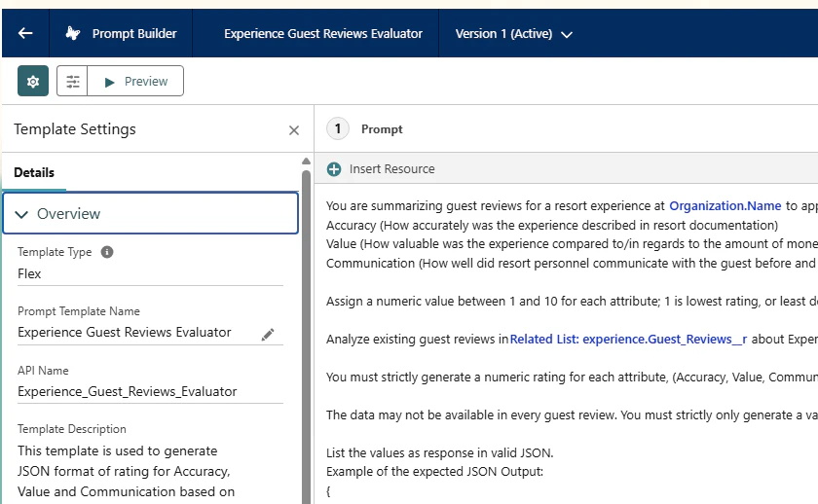
Task: Select the Details tab
Action: point(34,172)
